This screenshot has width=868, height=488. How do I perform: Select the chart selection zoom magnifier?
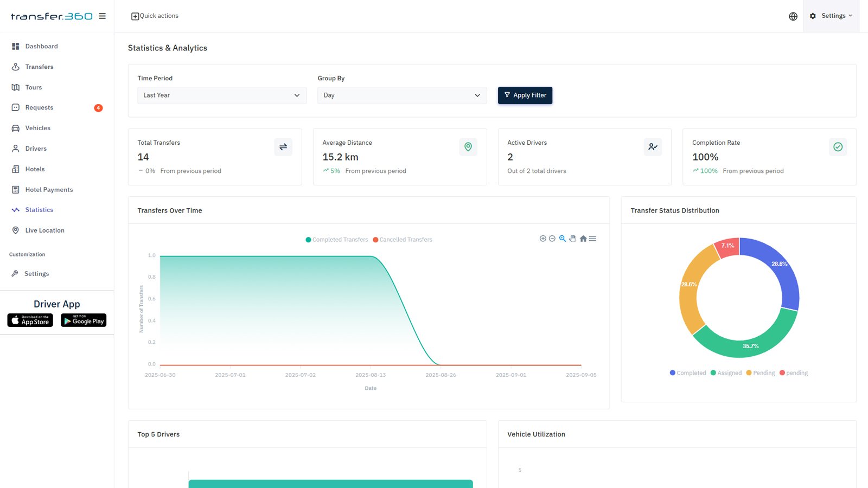563,239
